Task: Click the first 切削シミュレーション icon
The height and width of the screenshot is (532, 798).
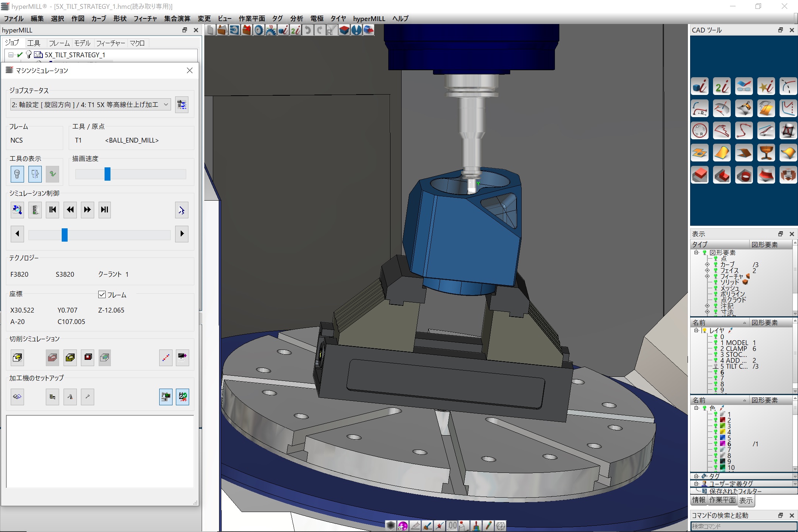Action: 17,357
